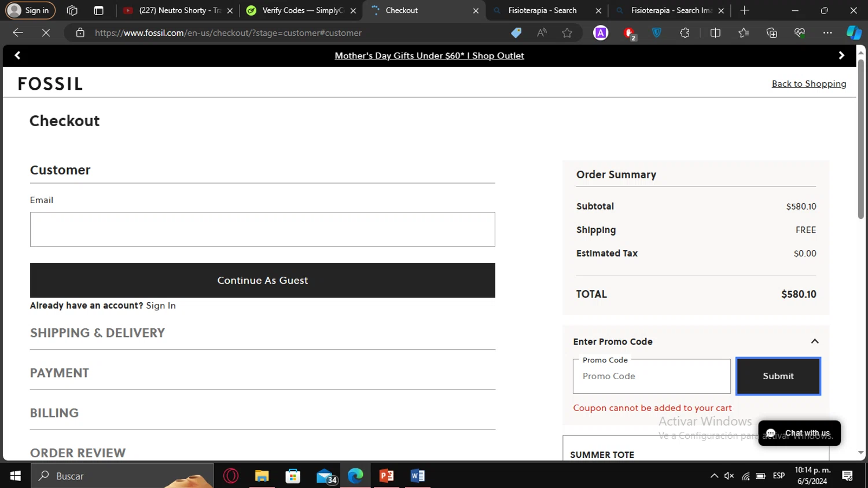The width and height of the screenshot is (868, 488).
Task: Open the clock and calendar flyout
Action: click(x=812, y=476)
